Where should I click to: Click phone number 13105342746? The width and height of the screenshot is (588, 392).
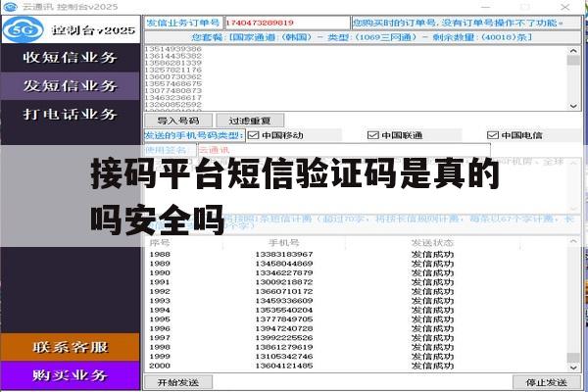pyautogui.click(x=284, y=356)
